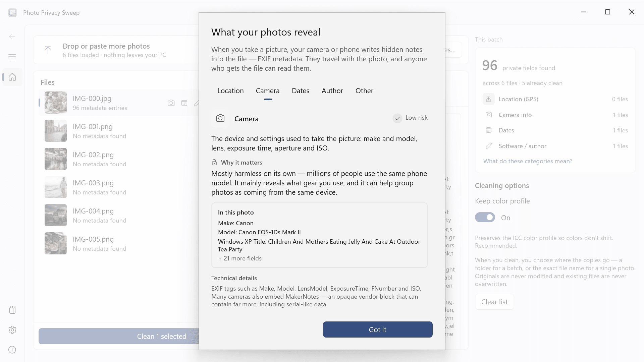The image size is (644, 362).
Task: Click the IMG-001.png file name
Action: [x=93, y=127]
